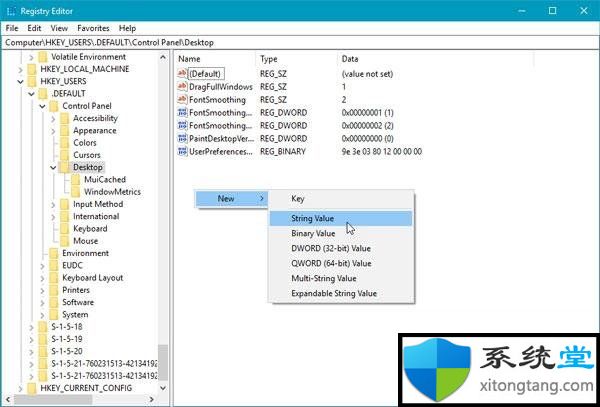Choose Key from the New submenu
This screenshot has height=407, width=600.
(341, 199)
